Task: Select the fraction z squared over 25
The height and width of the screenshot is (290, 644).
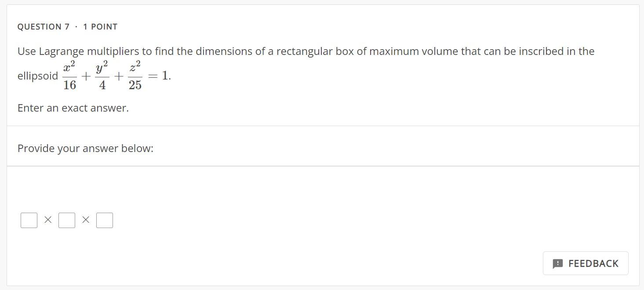Action: pos(135,75)
